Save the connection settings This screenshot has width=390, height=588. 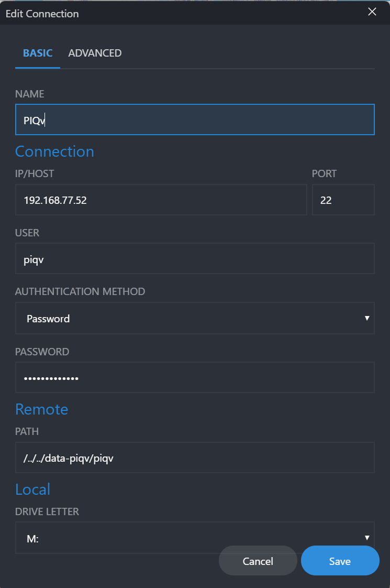(x=340, y=561)
